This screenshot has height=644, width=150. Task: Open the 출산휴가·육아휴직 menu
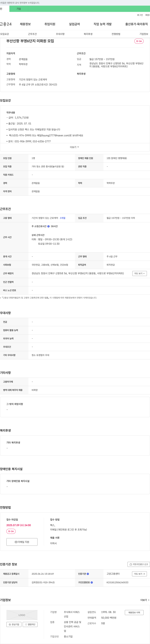(x=137, y=24)
